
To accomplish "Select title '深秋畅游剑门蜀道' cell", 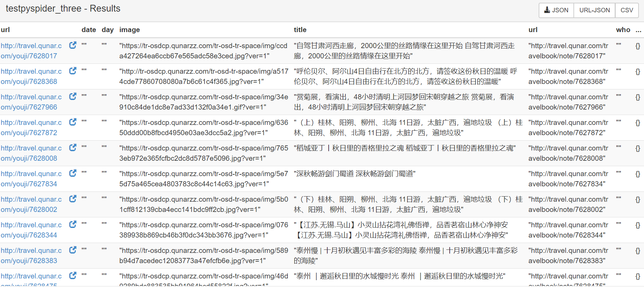I will coord(355,174).
